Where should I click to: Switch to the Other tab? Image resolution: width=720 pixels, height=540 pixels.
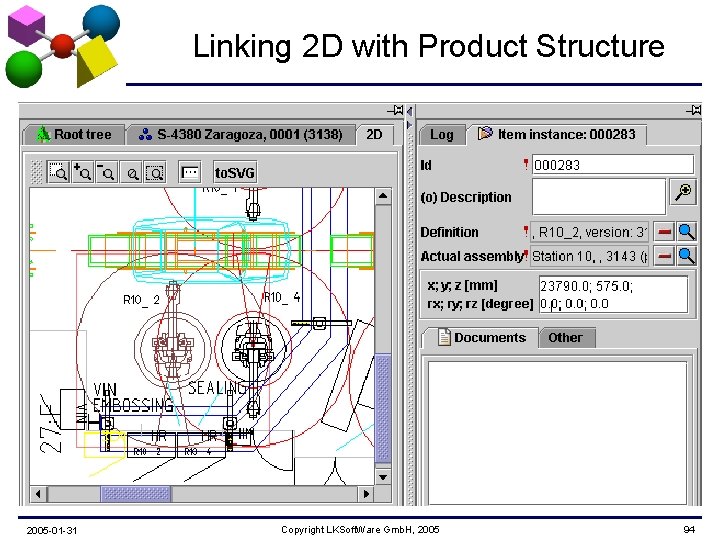pyautogui.click(x=566, y=338)
